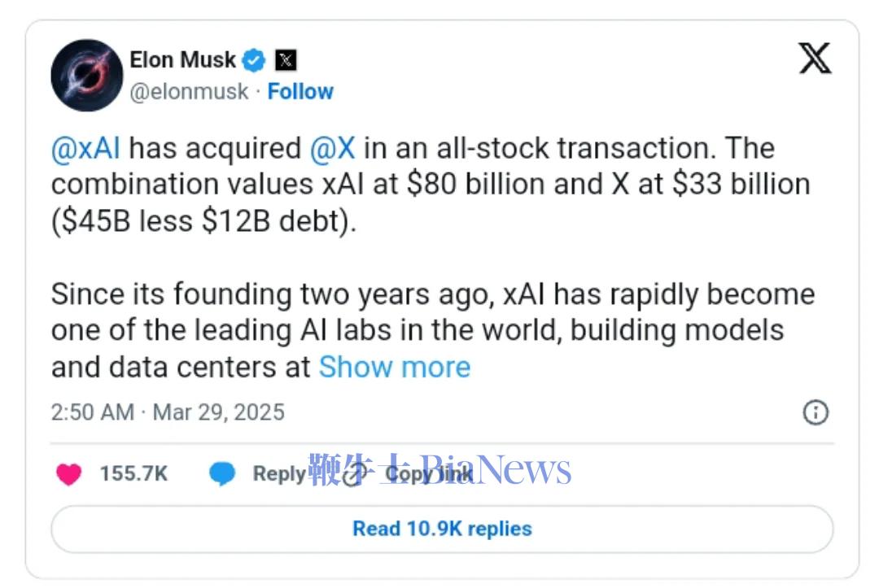This screenshot has width=879, height=588.
Task: Open the tweet info circle icon
Action: point(816,413)
